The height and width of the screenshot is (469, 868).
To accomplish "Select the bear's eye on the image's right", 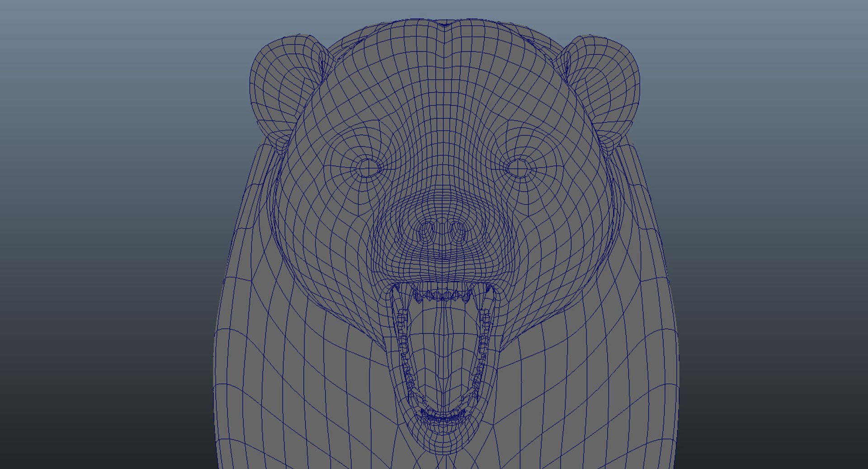I will 519,168.
